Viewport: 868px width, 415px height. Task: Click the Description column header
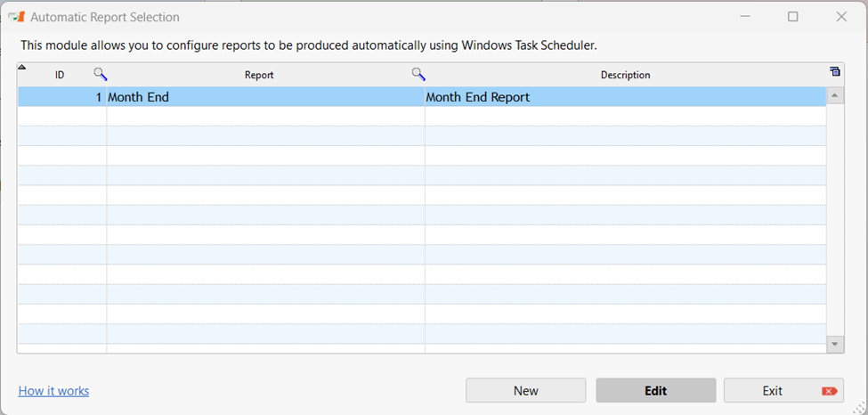[625, 75]
